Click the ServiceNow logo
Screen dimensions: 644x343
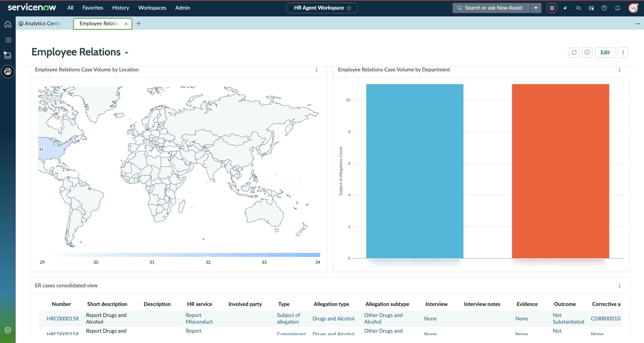(x=32, y=8)
